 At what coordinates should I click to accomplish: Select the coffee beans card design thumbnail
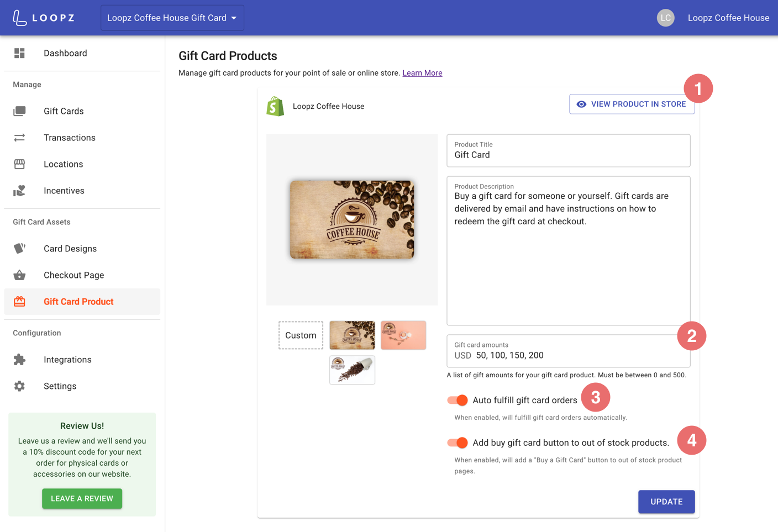pyautogui.click(x=352, y=335)
